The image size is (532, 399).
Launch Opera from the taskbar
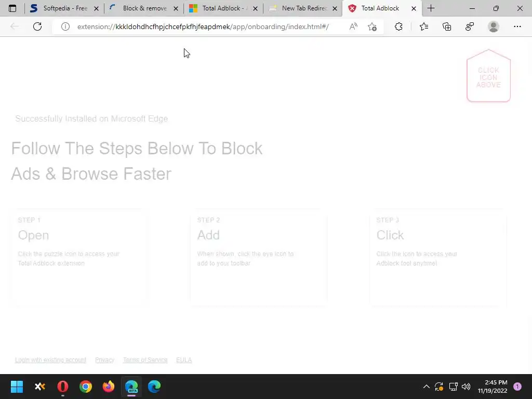(63, 387)
